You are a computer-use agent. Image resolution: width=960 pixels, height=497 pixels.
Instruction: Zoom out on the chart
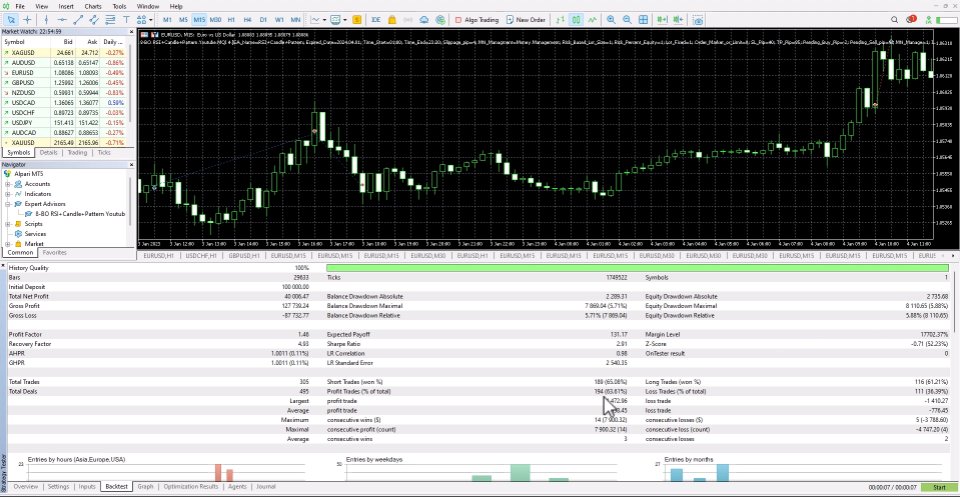click(627, 20)
